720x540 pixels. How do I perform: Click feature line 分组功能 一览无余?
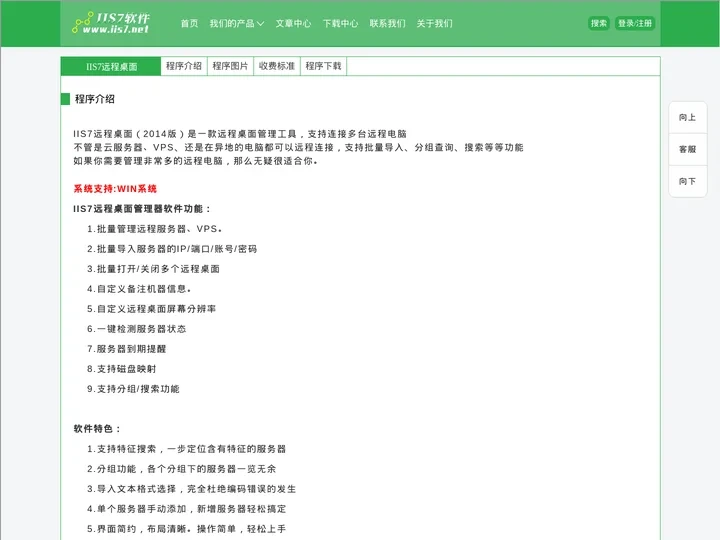point(182,469)
